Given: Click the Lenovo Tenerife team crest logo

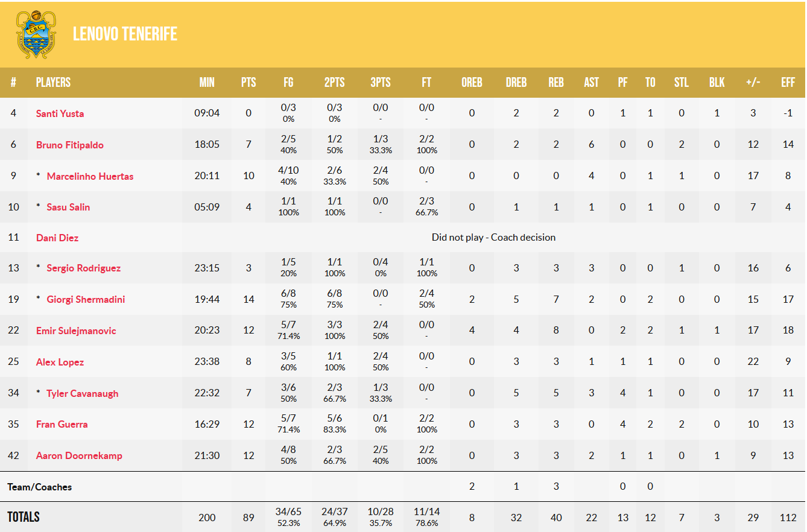Looking at the screenshot, I should (x=36, y=34).
